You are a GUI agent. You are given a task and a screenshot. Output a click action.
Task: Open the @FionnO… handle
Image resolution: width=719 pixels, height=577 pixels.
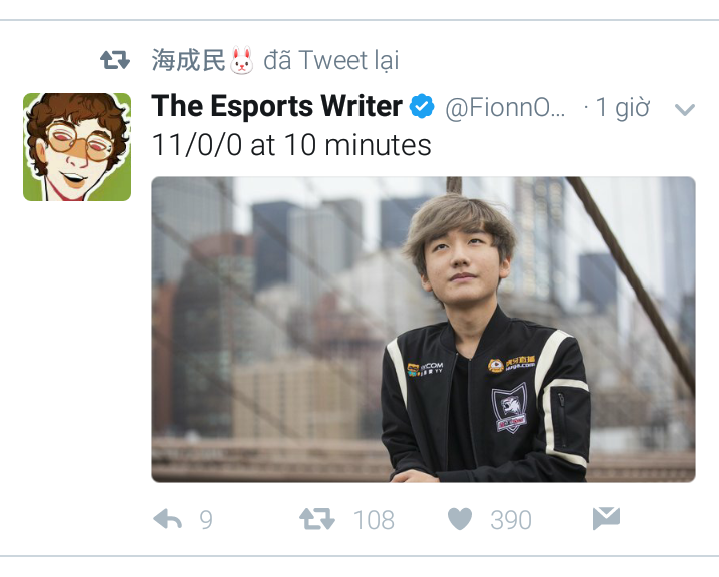[505, 107]
